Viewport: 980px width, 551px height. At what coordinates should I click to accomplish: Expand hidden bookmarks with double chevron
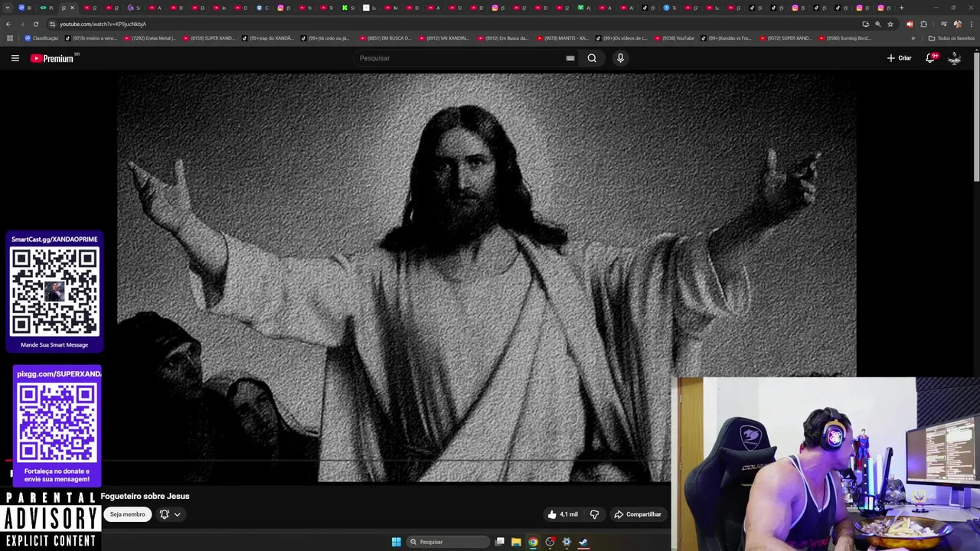coord(913,38)
